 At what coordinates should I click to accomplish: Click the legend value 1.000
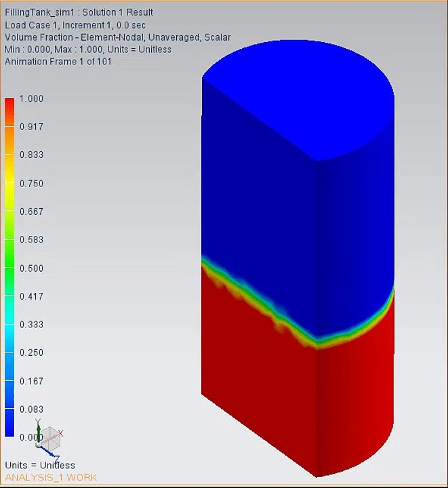(31, 99)
